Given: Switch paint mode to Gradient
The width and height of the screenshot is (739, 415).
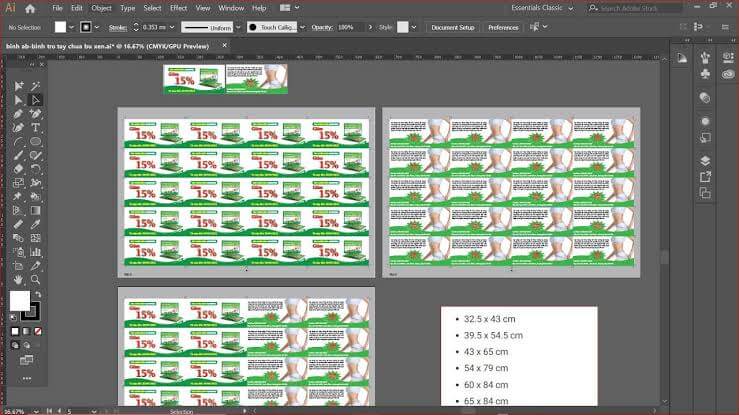Looking at the screenshot, I should 26,332.
